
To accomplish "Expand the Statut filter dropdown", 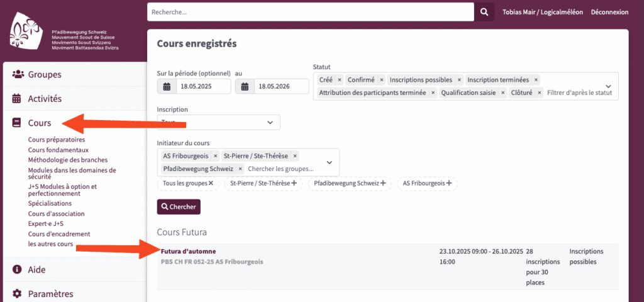I will [608, 87].
